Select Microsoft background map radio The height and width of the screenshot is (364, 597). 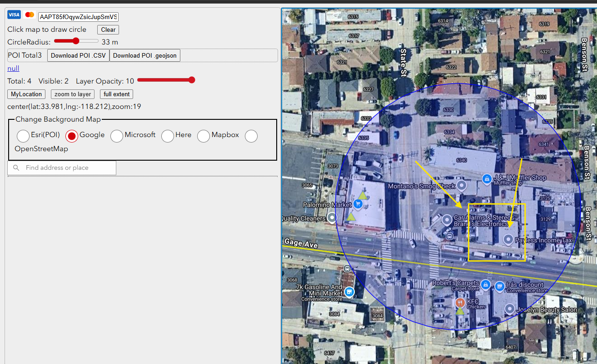coord(117,136)
